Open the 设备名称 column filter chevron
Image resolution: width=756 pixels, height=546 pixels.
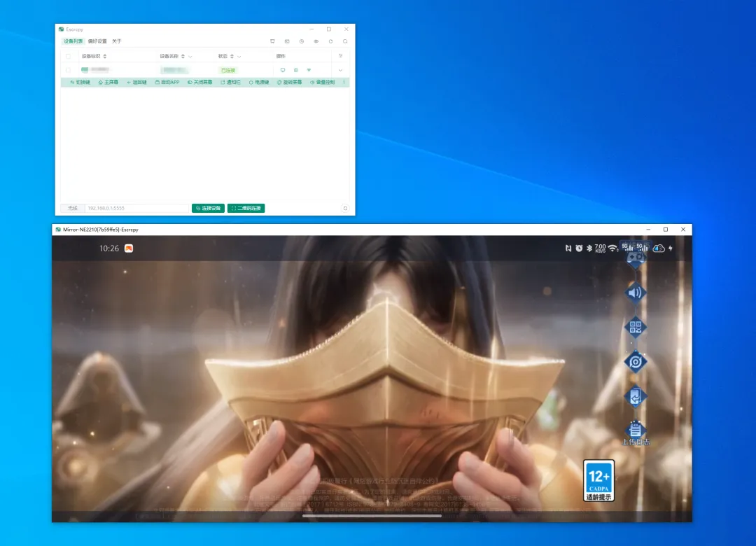[190, 57]
